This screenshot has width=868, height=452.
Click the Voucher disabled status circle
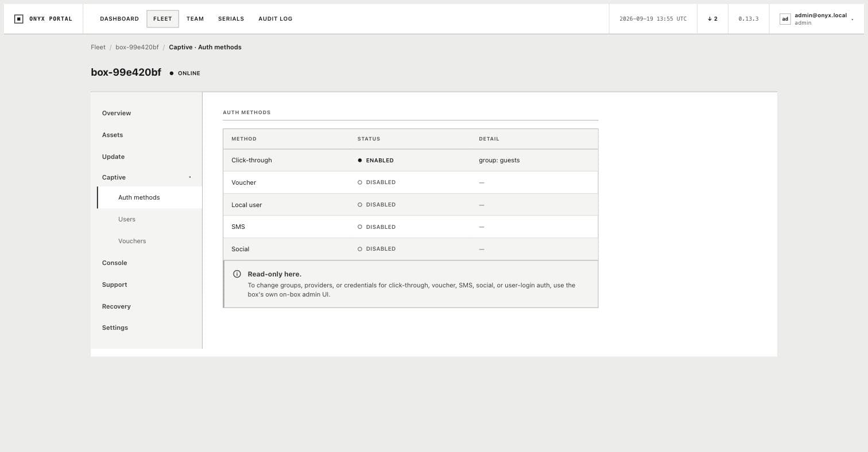[x=360, y=182]
